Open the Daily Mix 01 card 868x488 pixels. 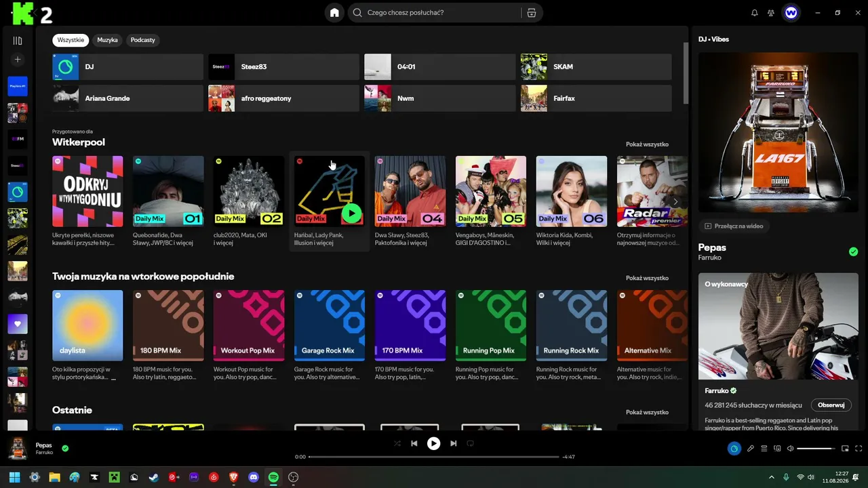pos(168,201)
